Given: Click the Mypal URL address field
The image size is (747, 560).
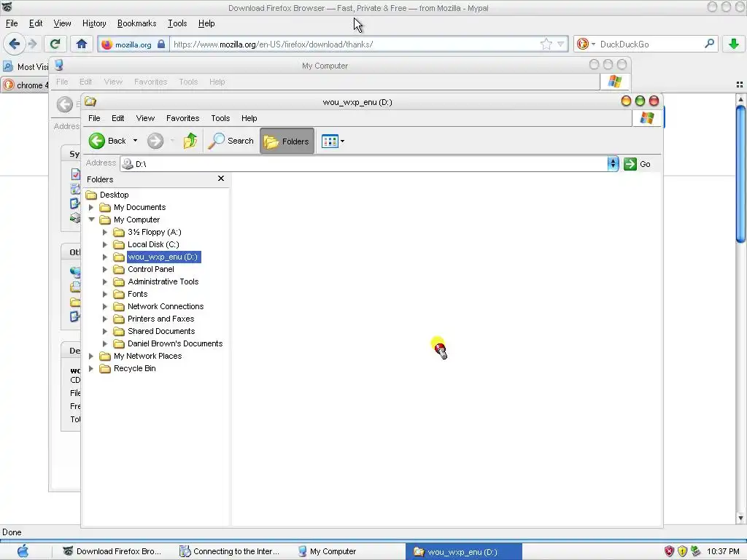Looking at the screenshot, I should 355,44.
